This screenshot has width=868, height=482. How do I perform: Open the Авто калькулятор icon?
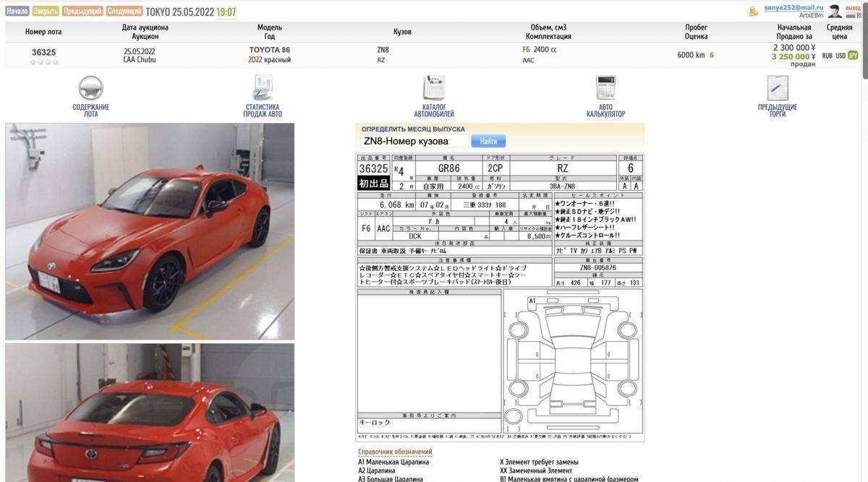(605, 88)
